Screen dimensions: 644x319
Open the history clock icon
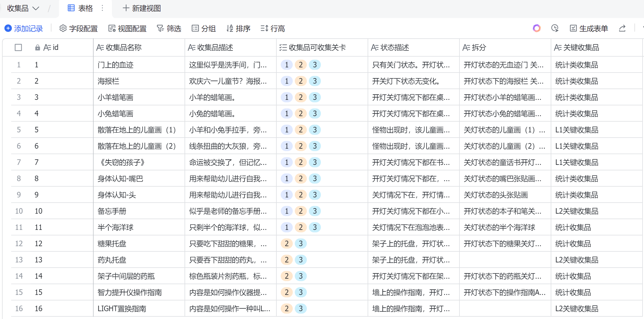pyautogui.click(x=555, y=28)
